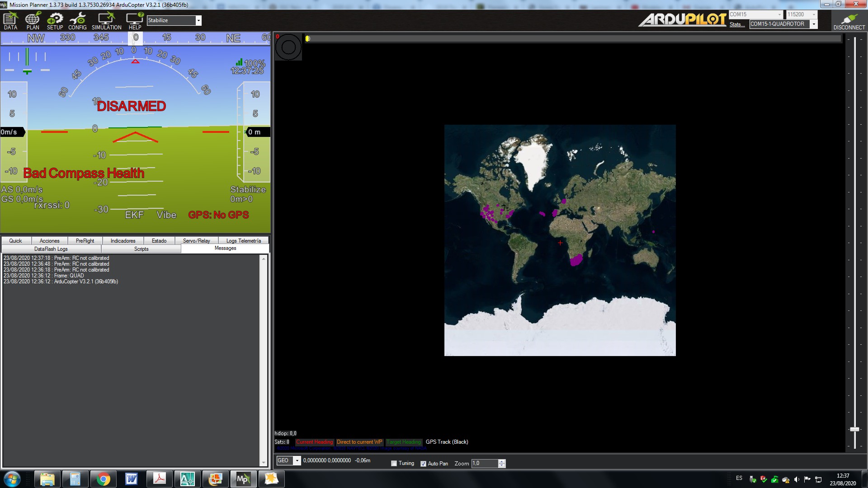Open the 115200 baud rate dropdown

[x=813, y=14]
